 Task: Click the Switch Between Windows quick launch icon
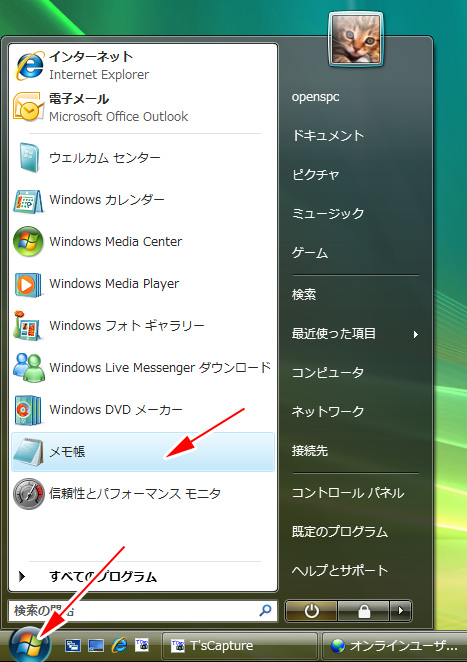(73, 646)
